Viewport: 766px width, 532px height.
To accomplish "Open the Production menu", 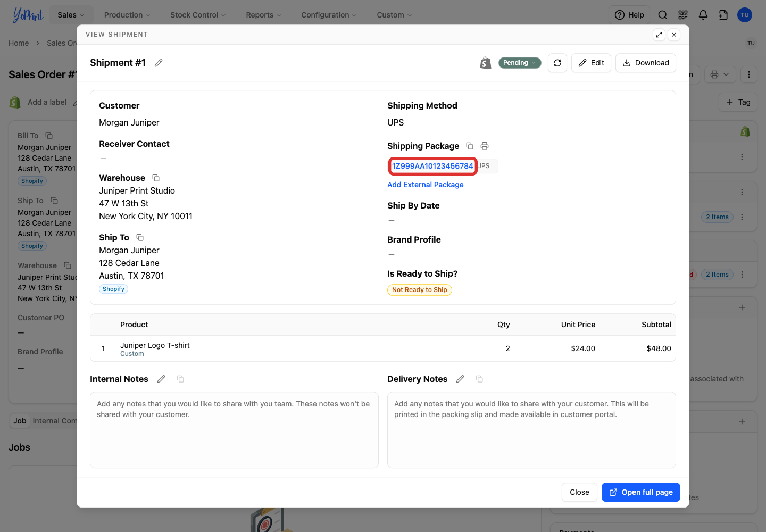I will [127, 15].
